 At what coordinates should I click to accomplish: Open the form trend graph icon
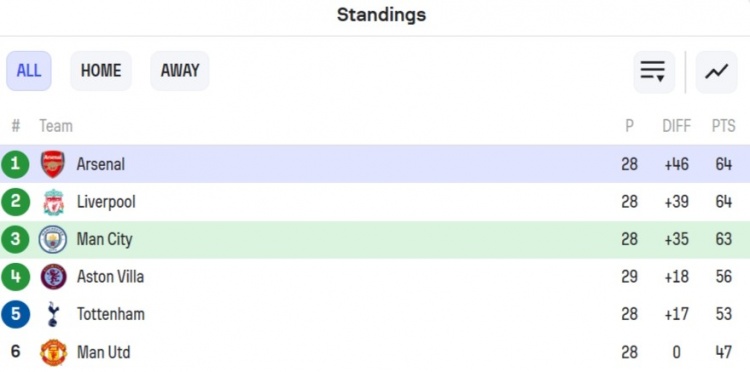click(x=716, y=72)
